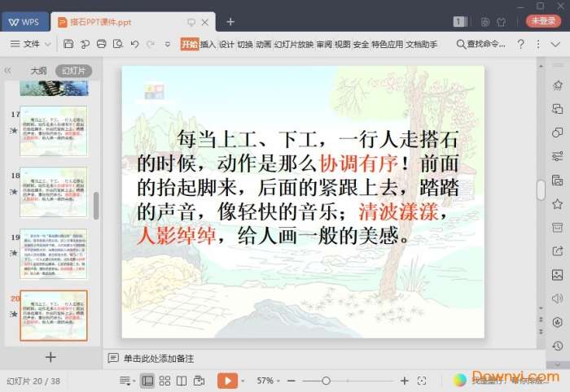
Task: Add a new document tab
Action: [230, 22]
